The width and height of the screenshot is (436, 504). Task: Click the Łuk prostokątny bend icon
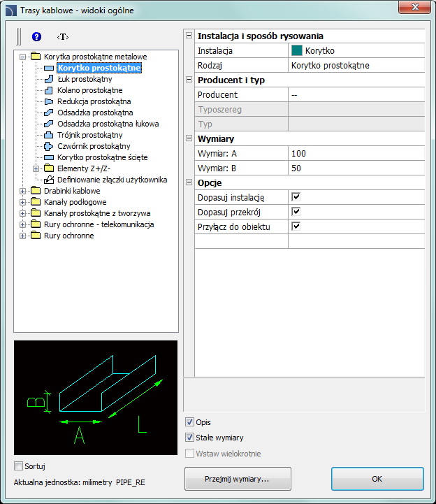click(48, 79)
